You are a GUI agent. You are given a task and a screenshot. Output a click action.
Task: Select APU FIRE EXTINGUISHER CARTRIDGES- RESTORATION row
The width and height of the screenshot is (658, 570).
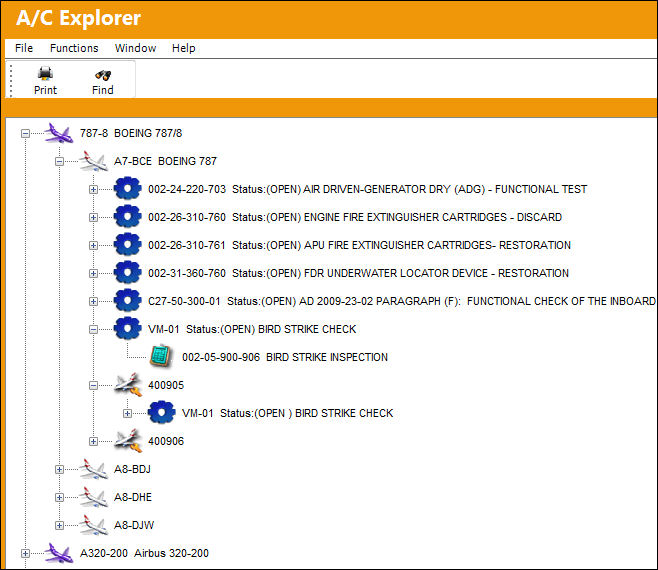[x=360, y=245]
